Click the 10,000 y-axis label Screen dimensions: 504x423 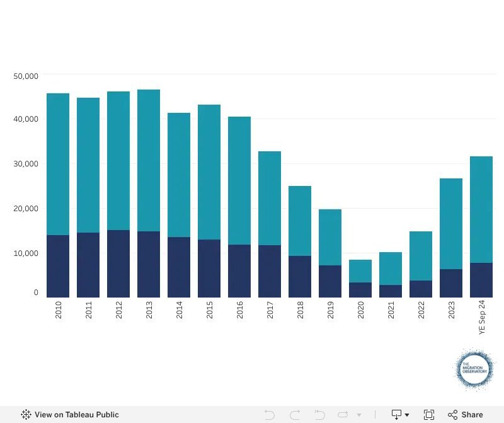click(x=26, y=253)
